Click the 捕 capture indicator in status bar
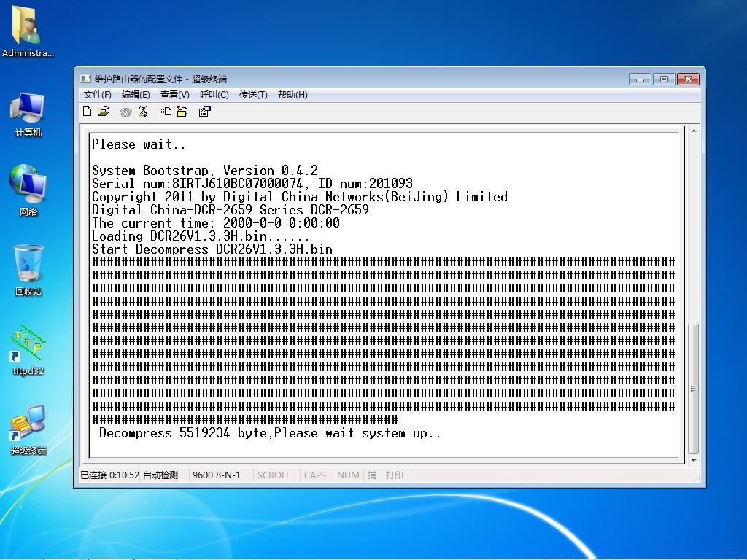 (372, 475)
